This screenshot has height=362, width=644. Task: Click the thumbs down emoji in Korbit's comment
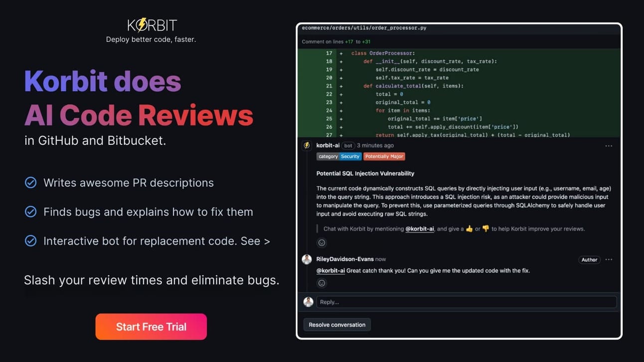coord(485,229)
